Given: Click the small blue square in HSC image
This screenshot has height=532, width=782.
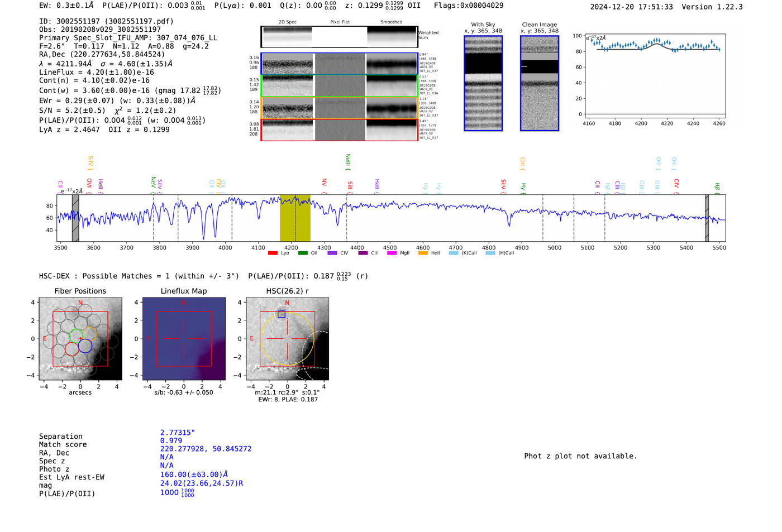Looking at the screenshot, I should [282, 314].
